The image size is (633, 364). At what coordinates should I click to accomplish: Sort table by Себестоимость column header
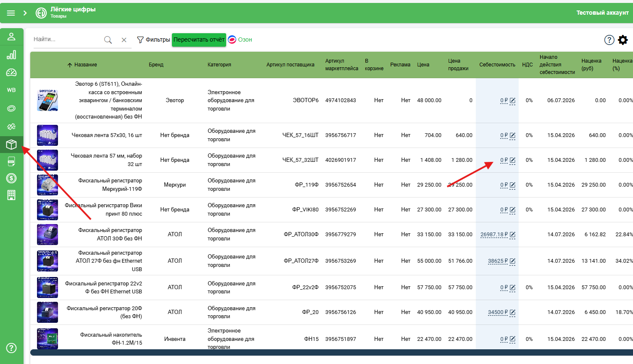point(497,65)
